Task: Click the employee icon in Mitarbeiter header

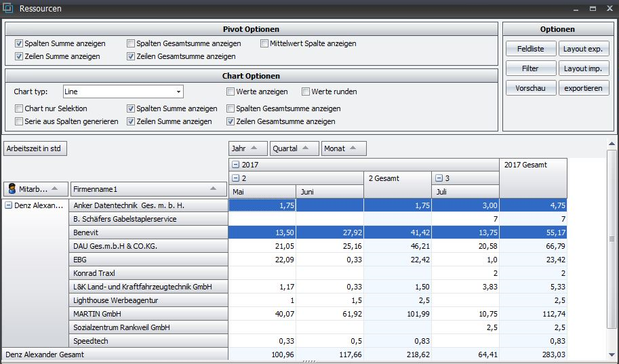Action: [x=12, y=188]
